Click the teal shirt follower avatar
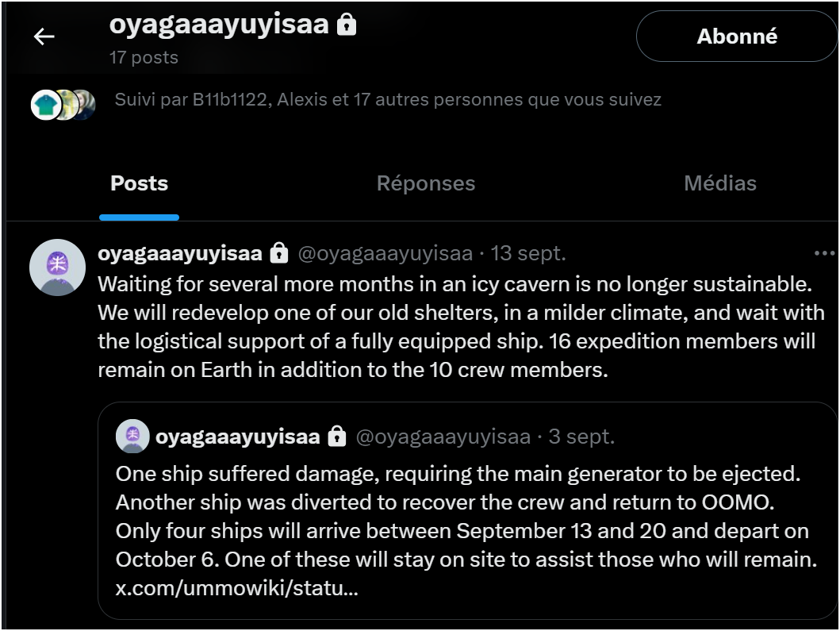The image size is (840, 631). [46, 105]
